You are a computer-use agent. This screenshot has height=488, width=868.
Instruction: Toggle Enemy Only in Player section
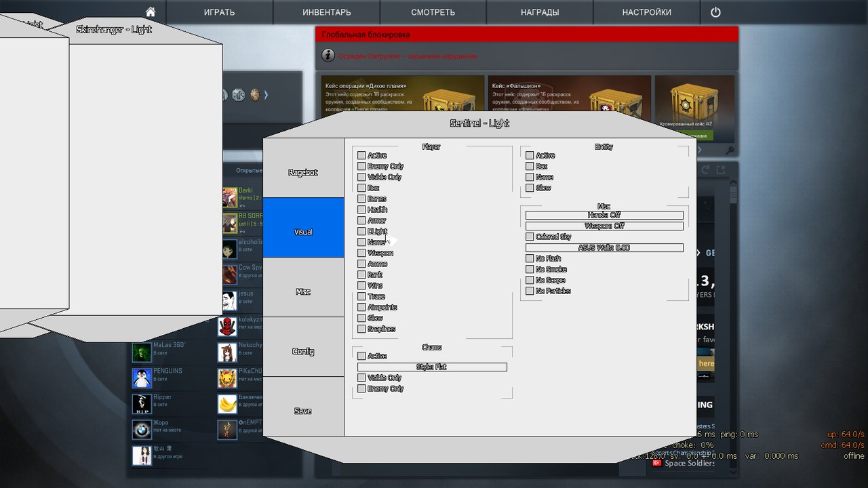tap(361, 166)
